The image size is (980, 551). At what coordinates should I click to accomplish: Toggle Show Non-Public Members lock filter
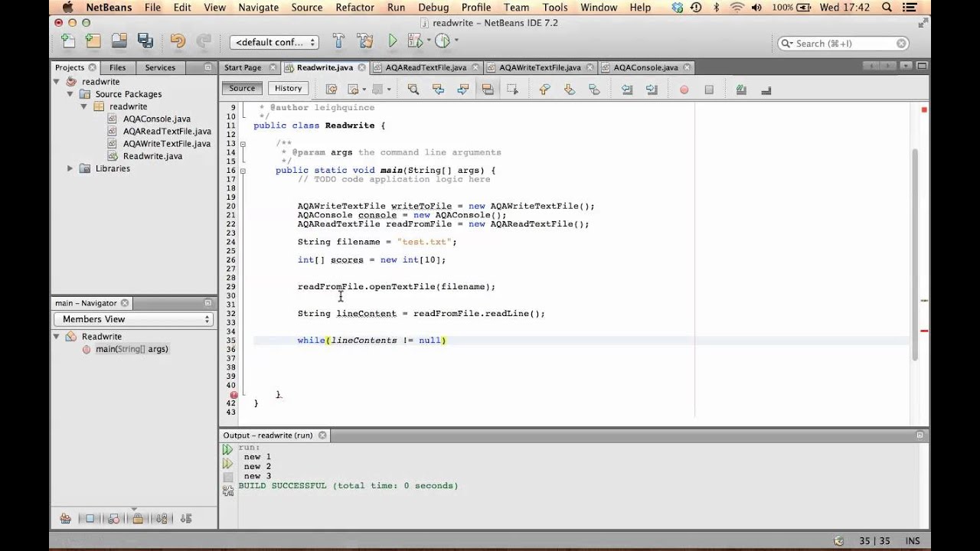[x=138, y=518]
